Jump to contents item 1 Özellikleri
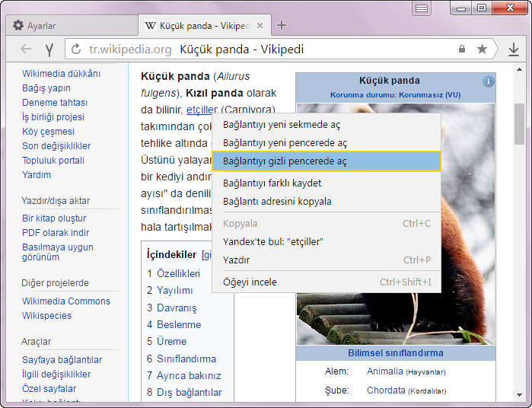This screenshot has width=532, height=408. tap(178, 273)
